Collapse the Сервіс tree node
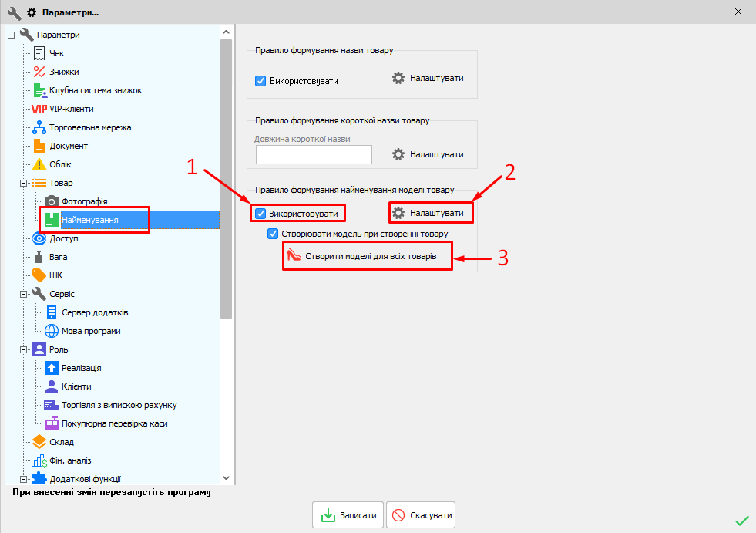The height and width of the screenshot is (533, 756). [x=23, y=294]
